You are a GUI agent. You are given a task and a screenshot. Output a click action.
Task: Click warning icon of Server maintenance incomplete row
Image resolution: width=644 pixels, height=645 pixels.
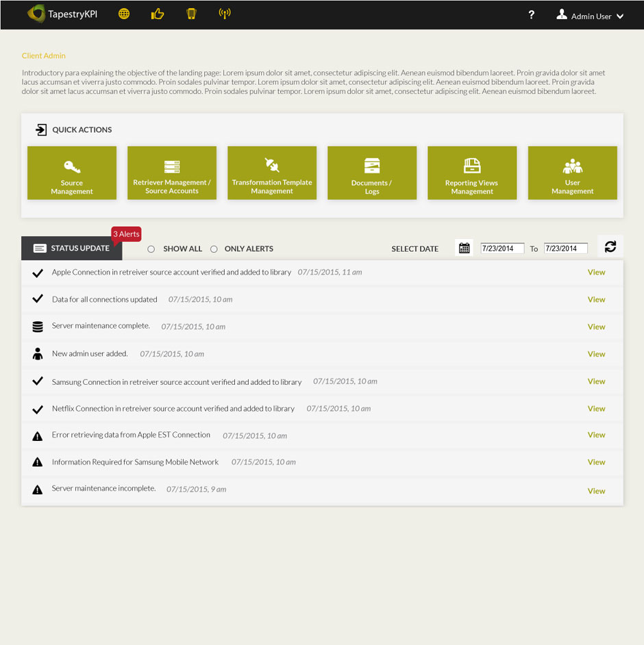(x=38, y=490)
